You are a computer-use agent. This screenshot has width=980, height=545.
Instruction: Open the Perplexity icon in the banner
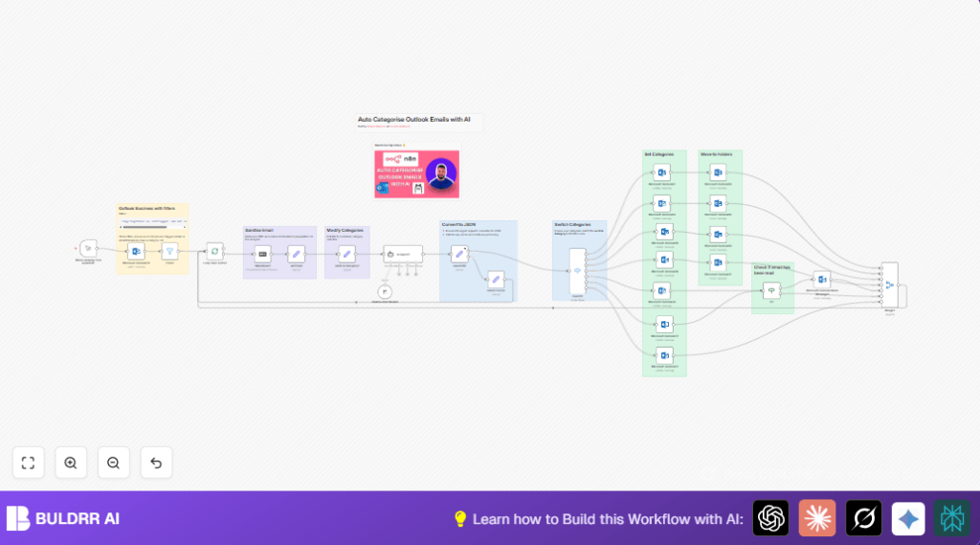click(x=952, y=518)
